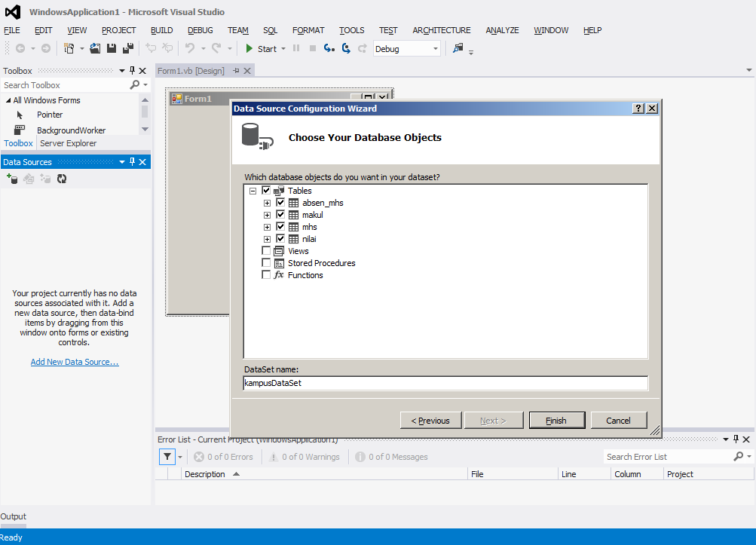
Task: Expand the makul table node
Action: pos(267,215)
